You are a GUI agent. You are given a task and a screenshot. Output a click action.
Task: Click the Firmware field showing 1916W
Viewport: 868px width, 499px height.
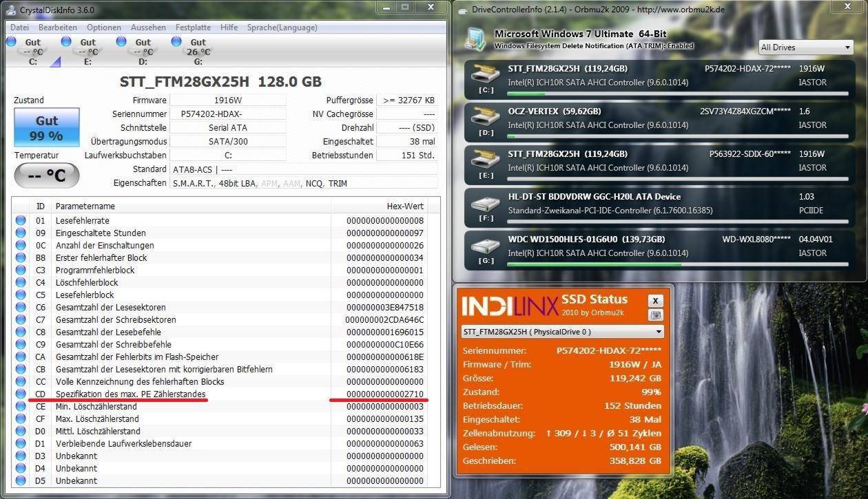[227, 100]
